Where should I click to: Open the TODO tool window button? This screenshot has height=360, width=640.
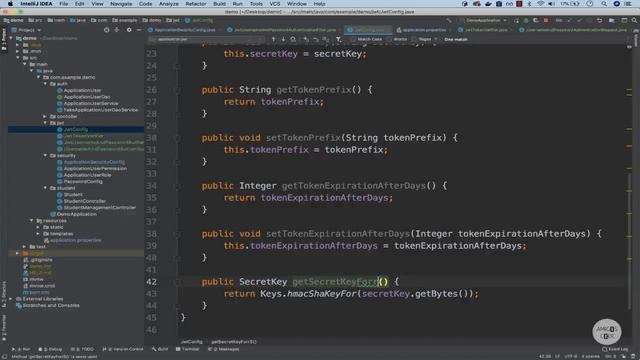[82, 349]
